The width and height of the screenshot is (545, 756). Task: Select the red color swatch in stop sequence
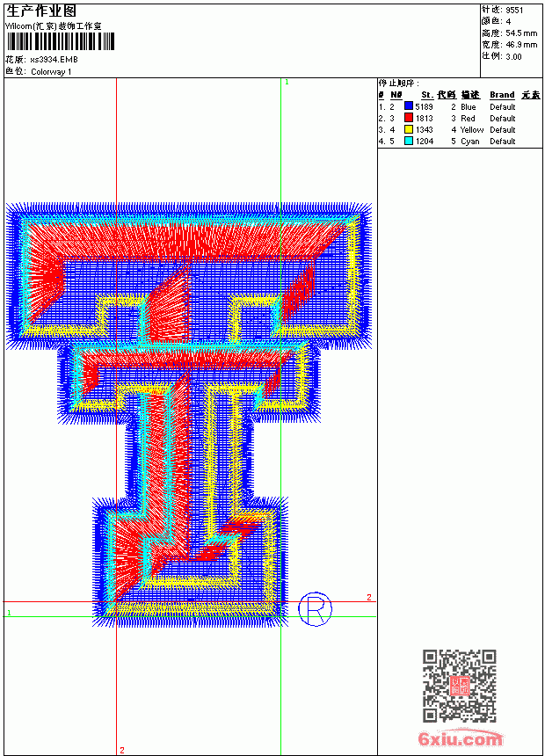(x=409, y=118)
